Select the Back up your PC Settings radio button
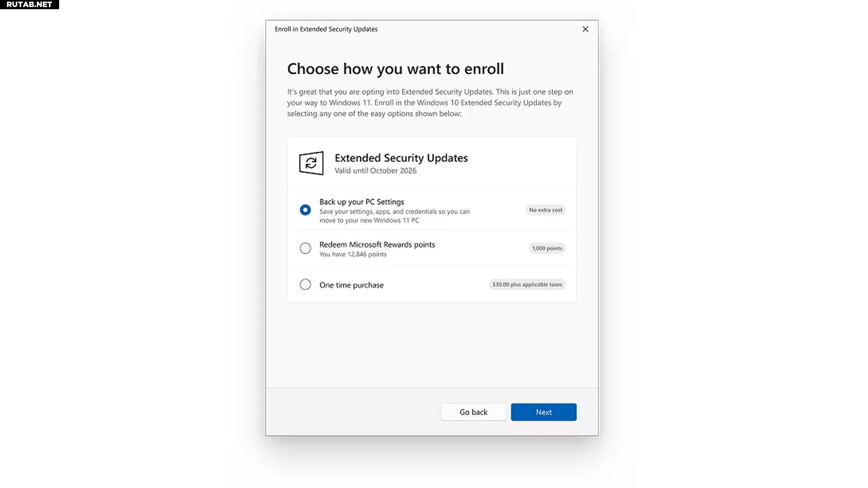Image resolution: width=868 pixels, height=488 pixels. pyautogui.click(x=305, y=210)
